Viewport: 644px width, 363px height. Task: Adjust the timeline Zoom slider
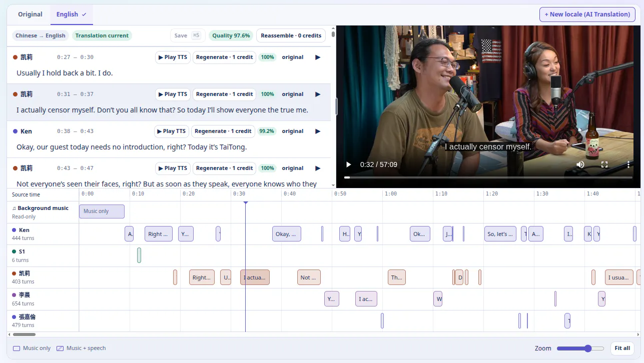(x=581, y=348)
